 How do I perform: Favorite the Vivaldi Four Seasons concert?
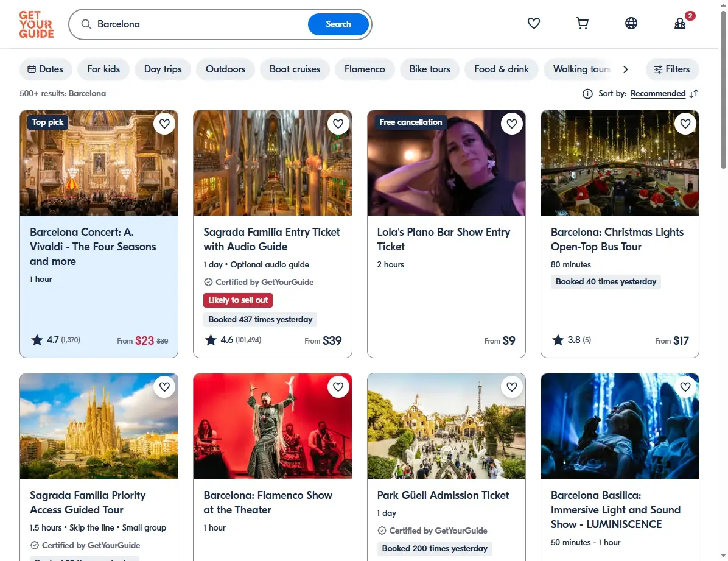[x=164, y=124]
